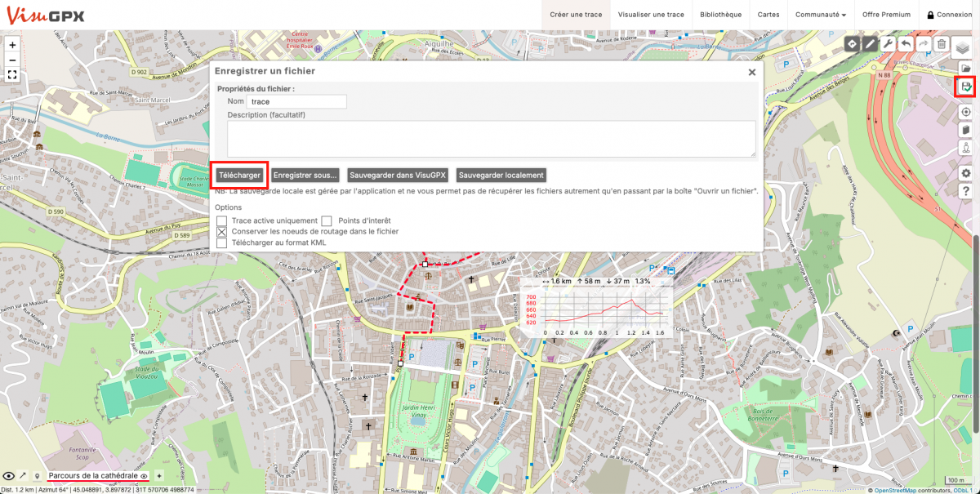Click the Nom input field
Screen dimensions: 980x494
click(296, 102)
